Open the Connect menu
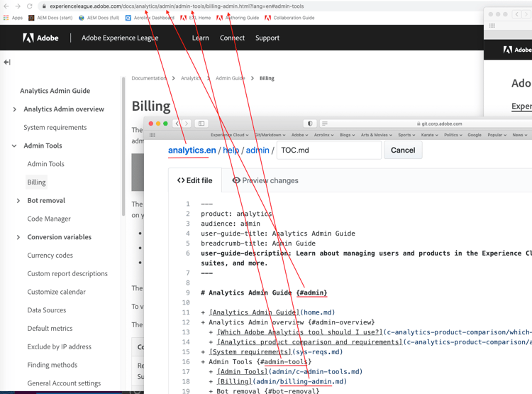 tap(232, 38)
